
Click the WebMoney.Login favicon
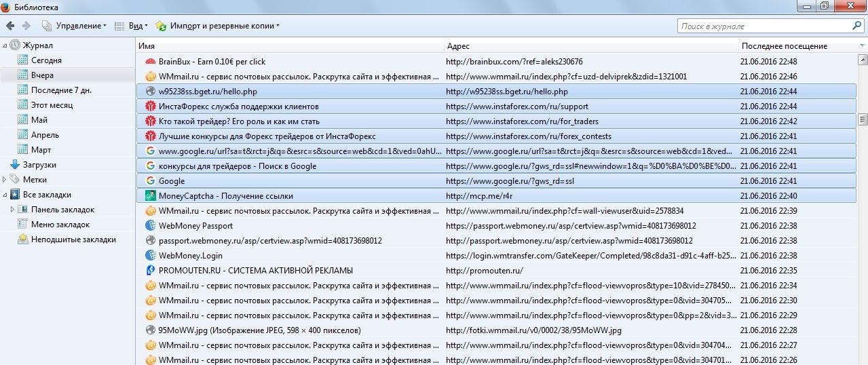[x=151, y=256]
